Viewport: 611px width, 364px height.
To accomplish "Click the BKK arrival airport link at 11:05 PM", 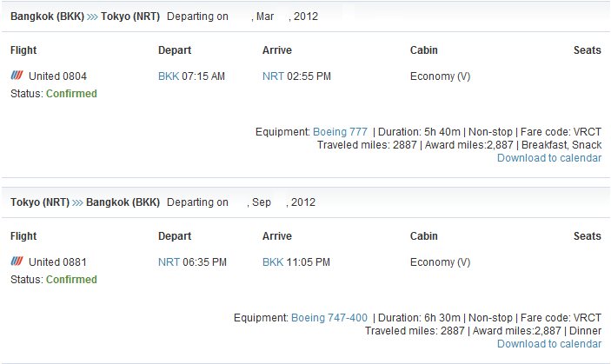I will coord(273,262).
